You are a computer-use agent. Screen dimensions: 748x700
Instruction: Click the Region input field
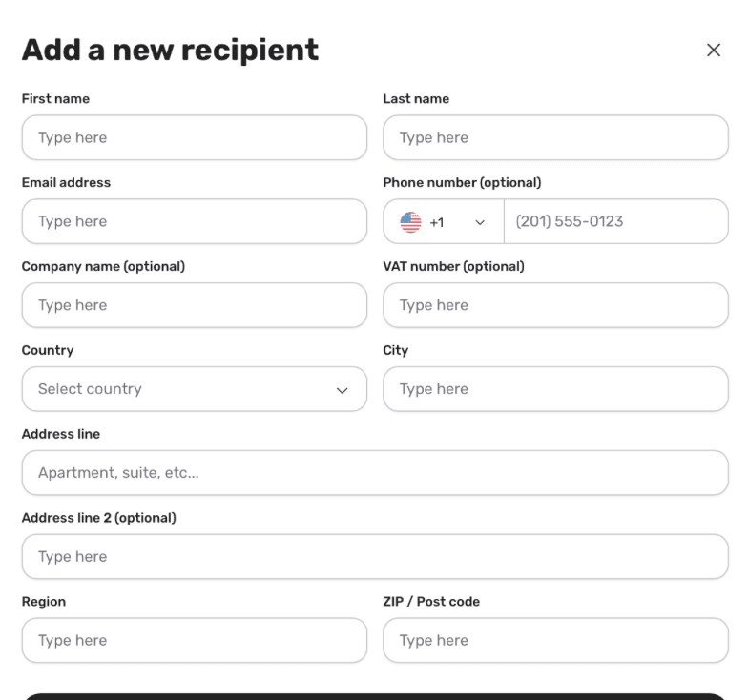coord(195,641)
